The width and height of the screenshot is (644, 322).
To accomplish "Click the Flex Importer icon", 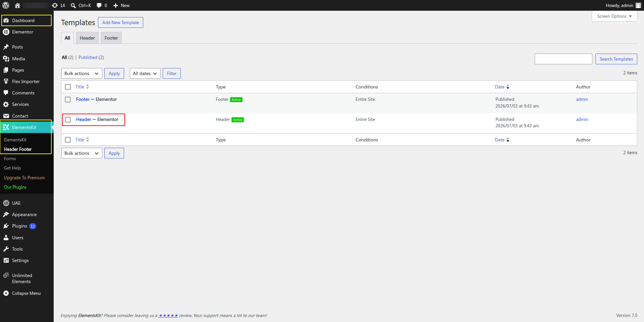I will click(x=6, y=81).
